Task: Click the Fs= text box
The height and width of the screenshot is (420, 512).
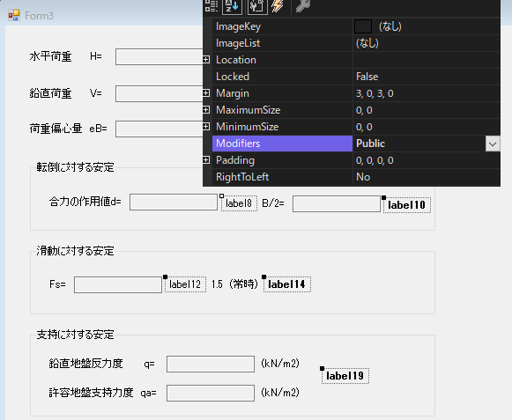Action: click(x=118, y=285)
